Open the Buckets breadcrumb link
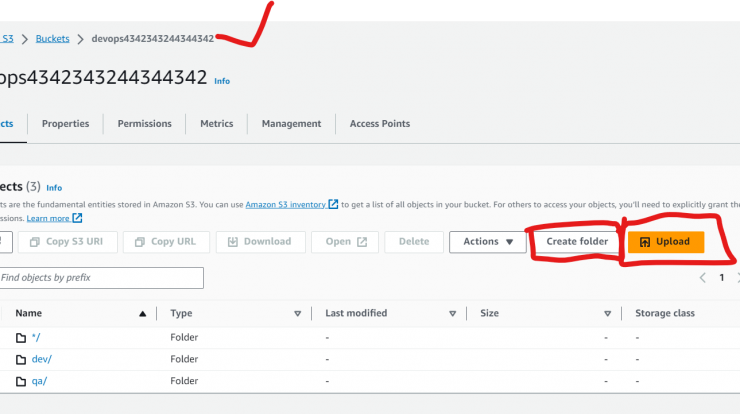The width and height of the screenshot is (740, 414). click(x=52, y=39)
